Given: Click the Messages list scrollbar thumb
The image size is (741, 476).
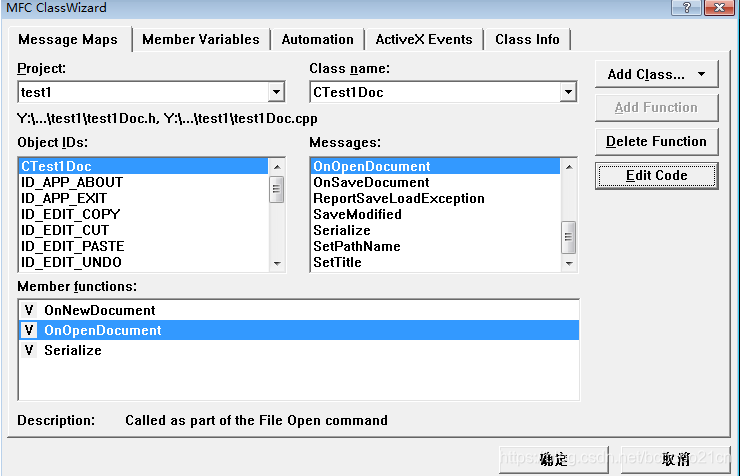Looking at the screenshot, I should [569, 237].
